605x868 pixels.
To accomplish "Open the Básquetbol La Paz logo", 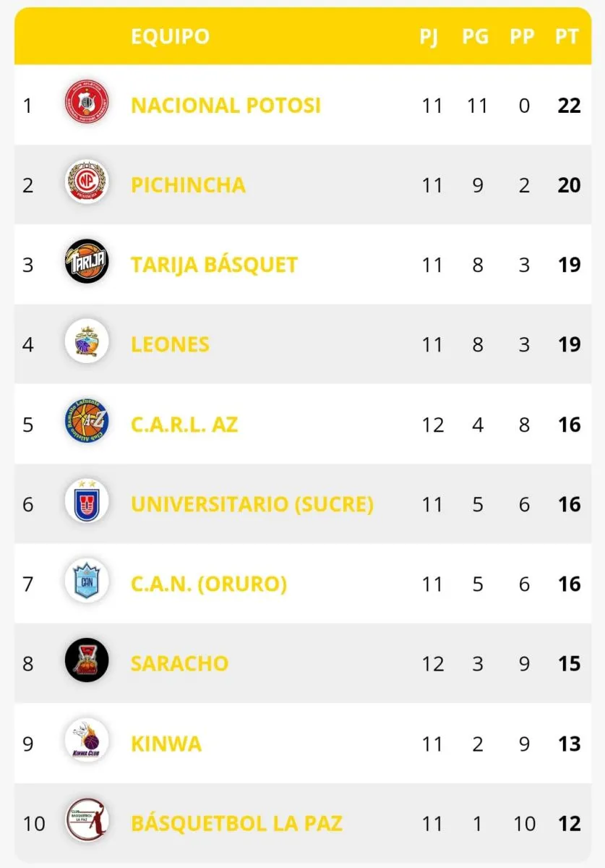I will (x=87, y=822).
